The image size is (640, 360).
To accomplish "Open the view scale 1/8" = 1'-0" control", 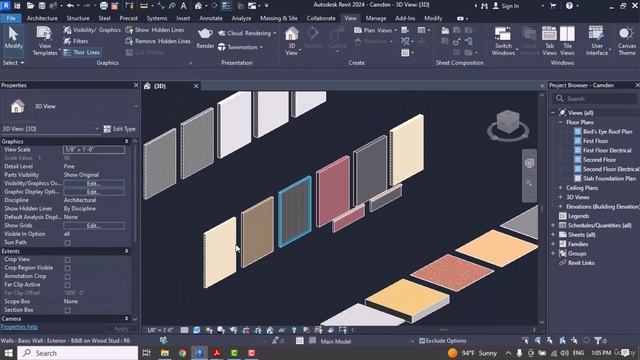I will (160, 330).
